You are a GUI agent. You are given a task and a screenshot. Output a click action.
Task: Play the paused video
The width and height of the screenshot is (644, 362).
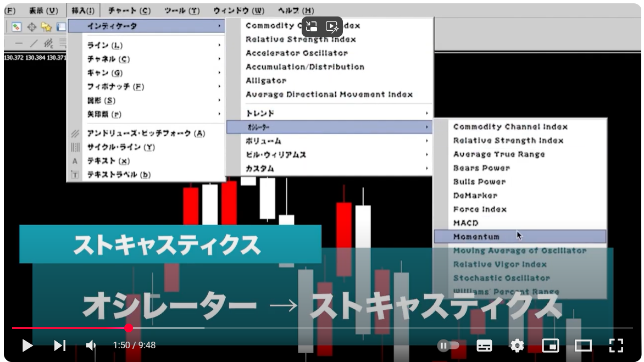[27, 346]
